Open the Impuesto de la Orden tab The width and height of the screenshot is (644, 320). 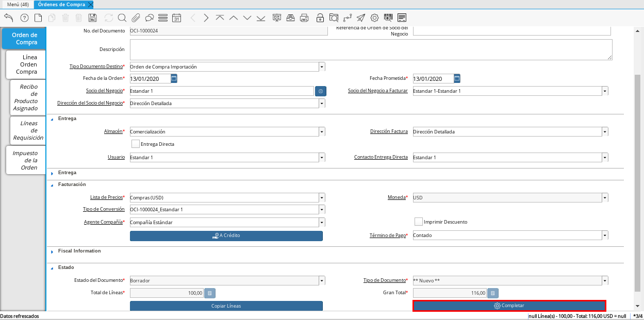click(25, 160)
